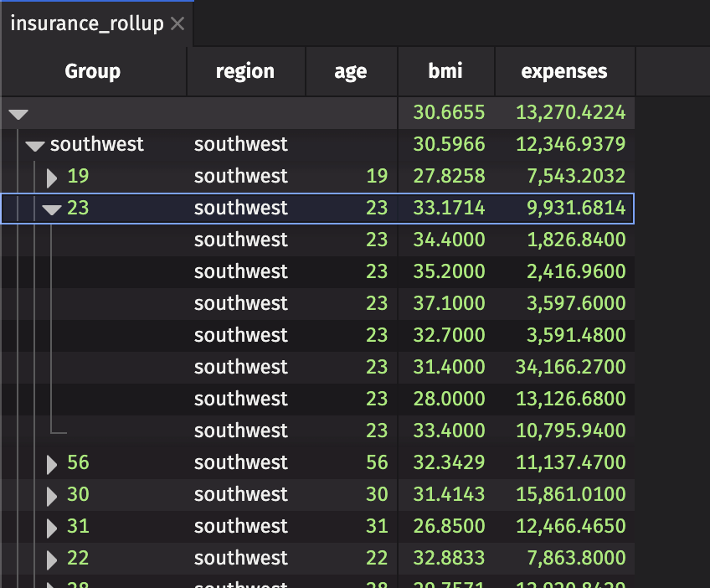710x588 pixels.
Task: Collapse the southwest region group
Action: (34, 144)
